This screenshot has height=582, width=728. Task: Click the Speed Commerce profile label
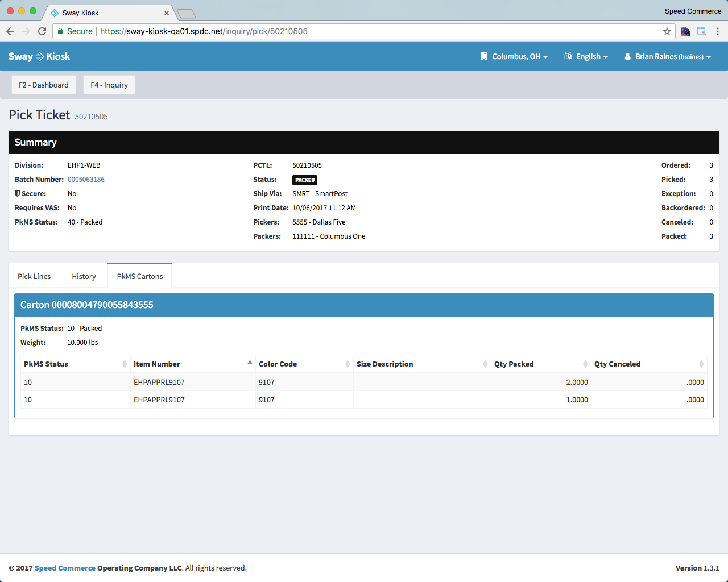(693, 11)
